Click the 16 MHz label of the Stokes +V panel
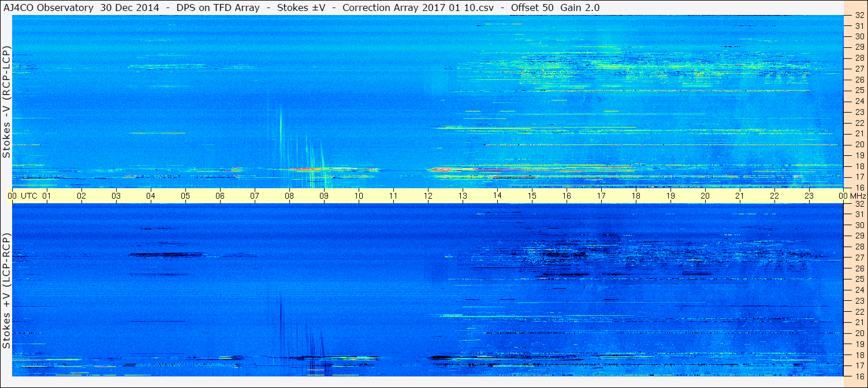 (x=859, y=376)
